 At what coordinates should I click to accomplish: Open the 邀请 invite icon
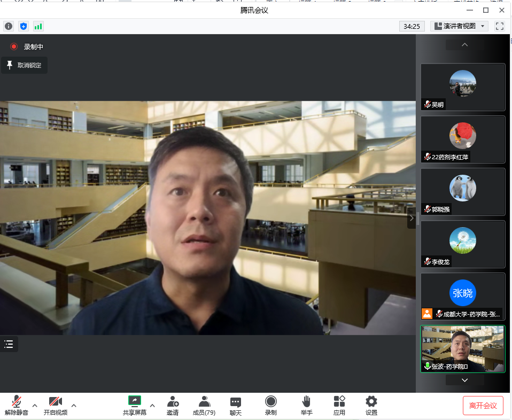172,406
